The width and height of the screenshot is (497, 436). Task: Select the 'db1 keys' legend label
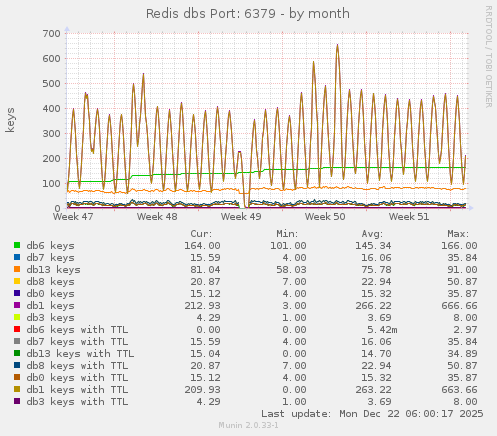tap(51, 306)
